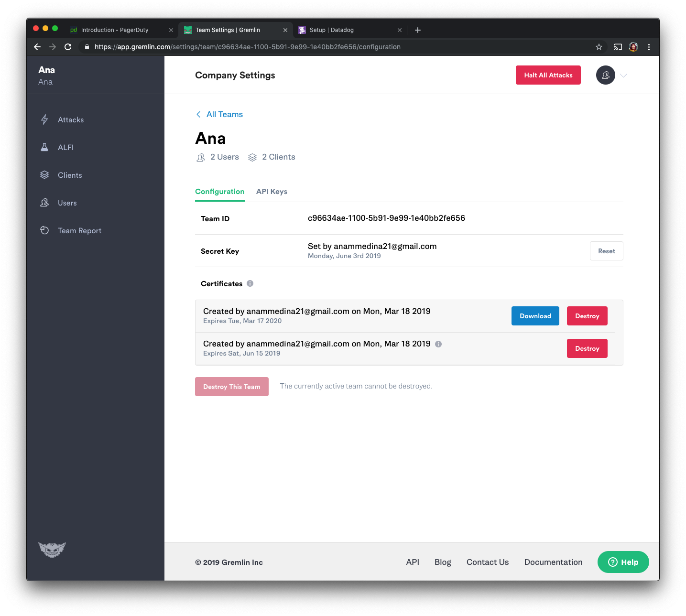Viewport: 686px width, 616px height.
Task: Bookmark this page with star icon
Action: pos(599,47)
